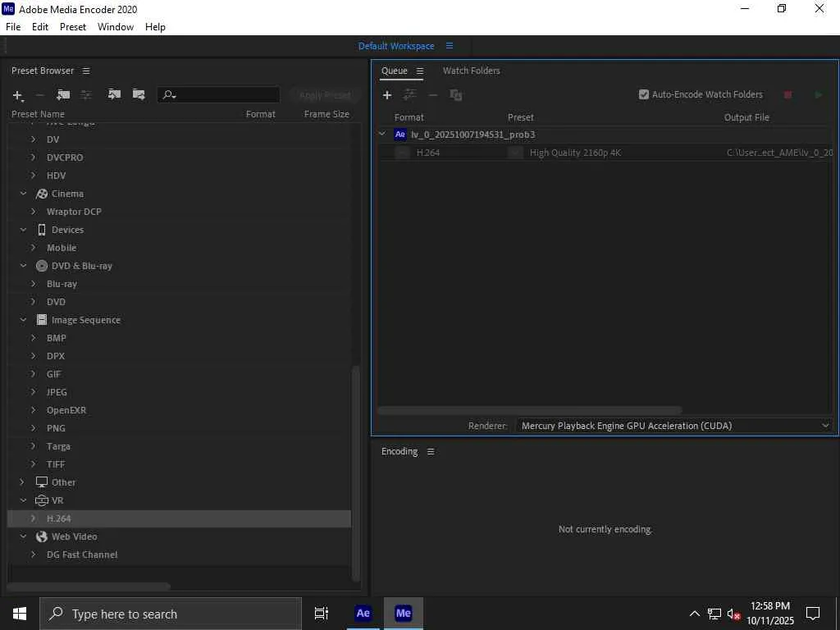
Task: Open Task View on the taskbar
Action: pyautogui.click(x=322, y=614)
